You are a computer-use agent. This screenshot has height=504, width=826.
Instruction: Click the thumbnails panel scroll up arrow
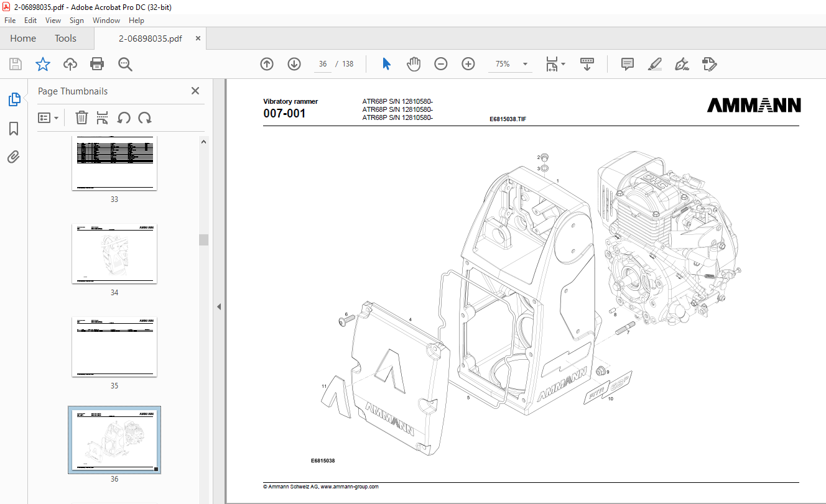[x=204, y=142]
